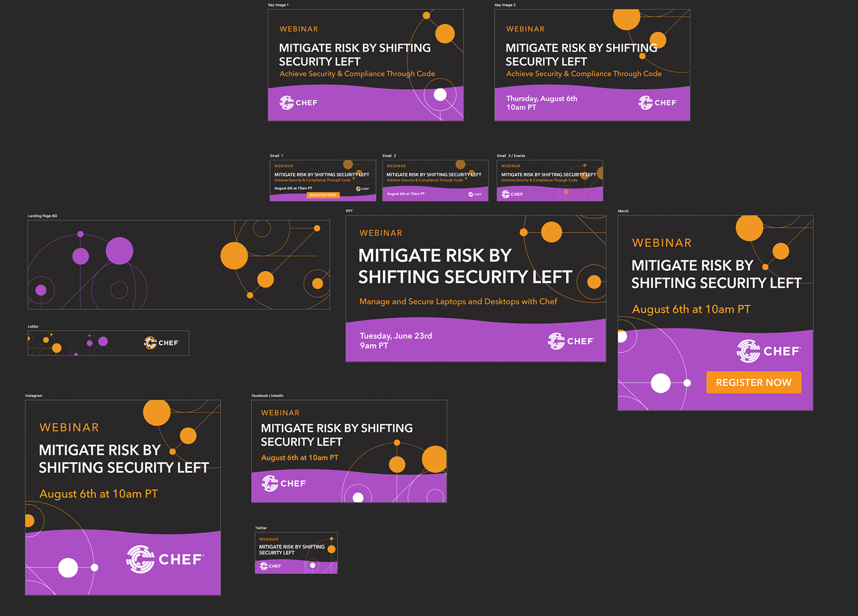Select the Key Image 1 artboard label

click(278, 5)
